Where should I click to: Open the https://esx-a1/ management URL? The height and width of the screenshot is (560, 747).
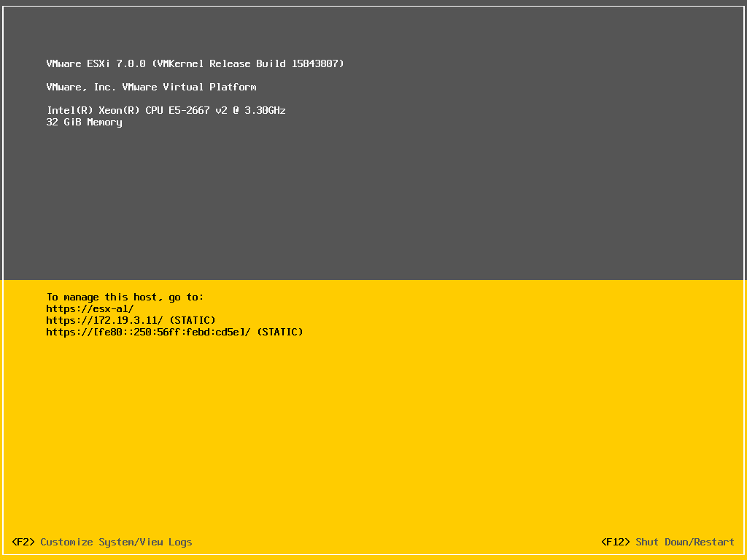[90, 308]
